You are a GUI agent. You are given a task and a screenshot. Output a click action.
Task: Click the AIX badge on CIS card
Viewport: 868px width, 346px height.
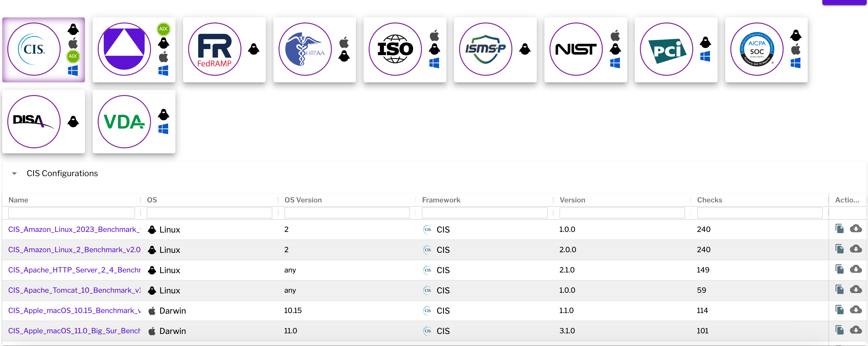point(73,56)
